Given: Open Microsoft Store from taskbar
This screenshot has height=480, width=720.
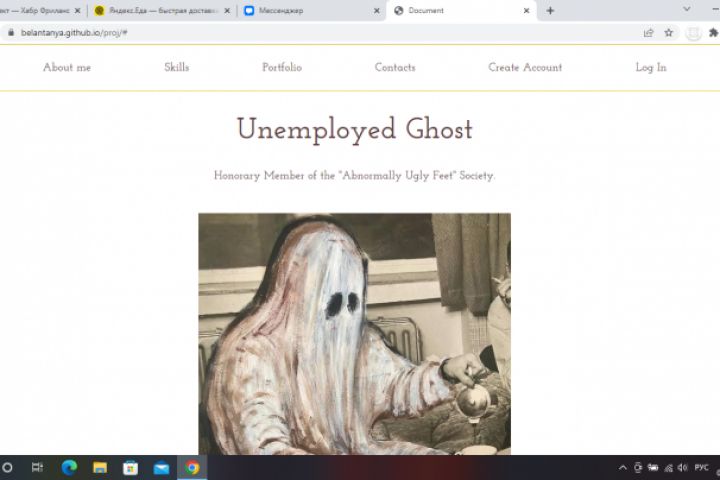Looking at the screenshot, I should (130, 468).
